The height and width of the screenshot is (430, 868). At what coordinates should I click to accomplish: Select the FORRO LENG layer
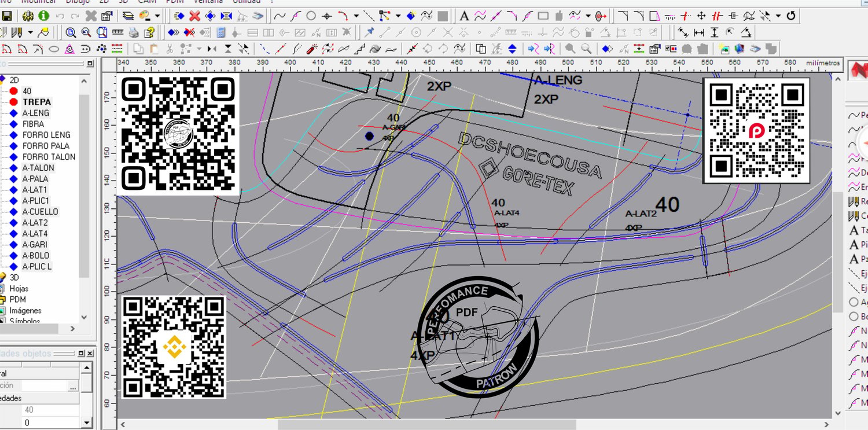46,135
